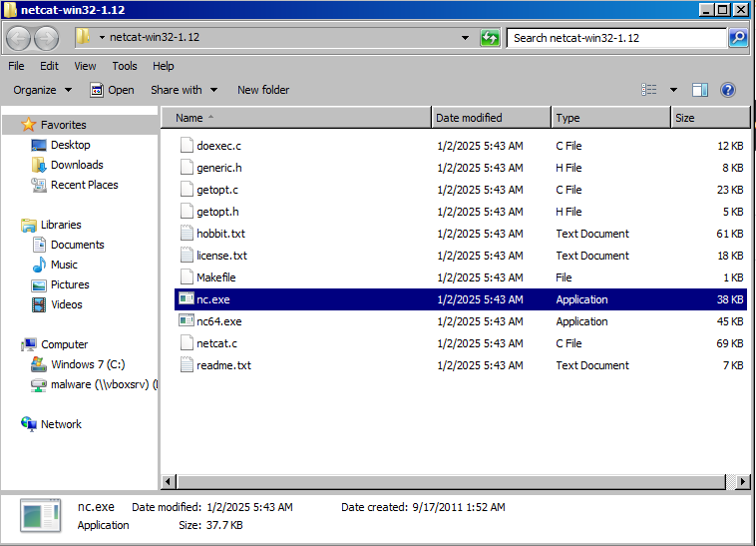Click the Back navigation arrow
756x546 pixels.
coord(18,38)
